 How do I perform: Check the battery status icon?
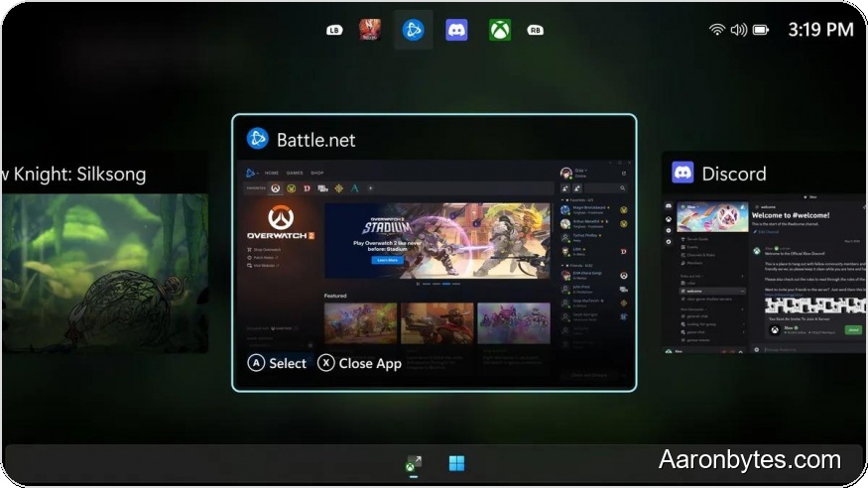761,30
